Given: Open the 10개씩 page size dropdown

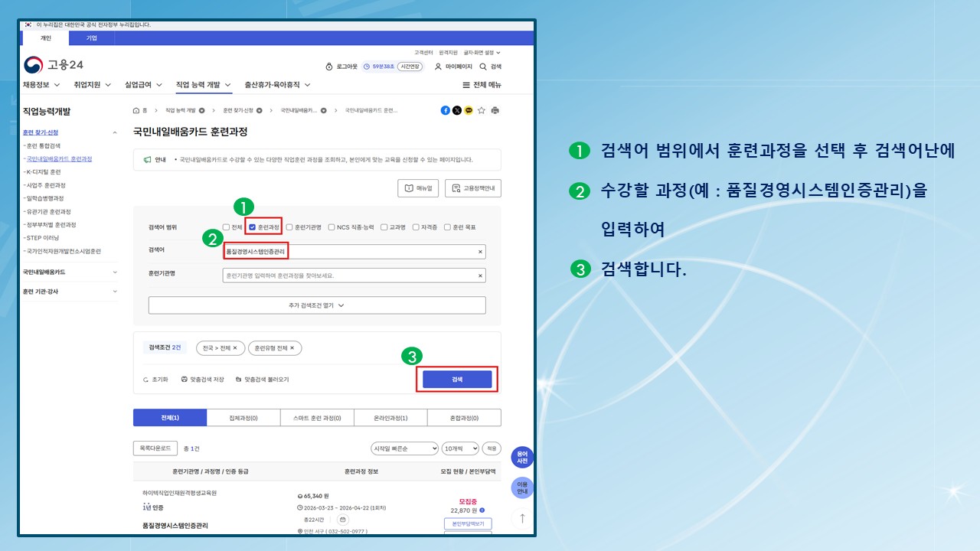Looking at the screenshot, I should [460, 448].
